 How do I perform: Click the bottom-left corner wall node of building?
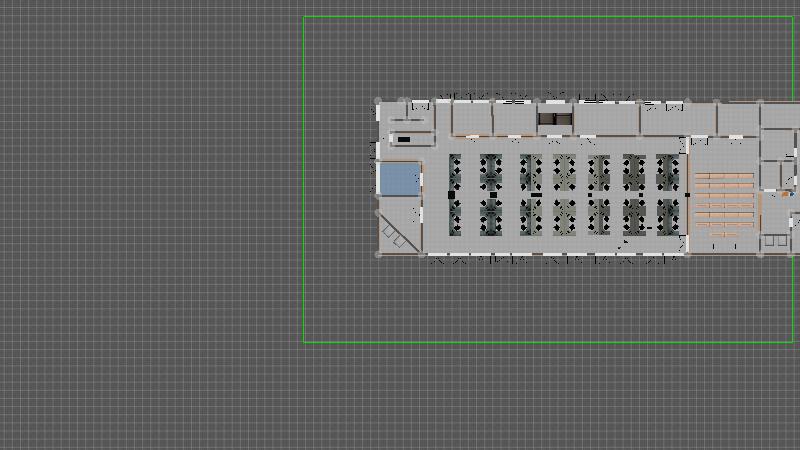[378, 254]
